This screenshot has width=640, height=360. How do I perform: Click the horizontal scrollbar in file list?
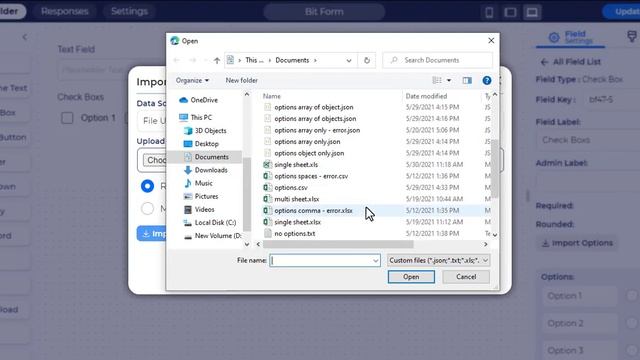(338, 244)
